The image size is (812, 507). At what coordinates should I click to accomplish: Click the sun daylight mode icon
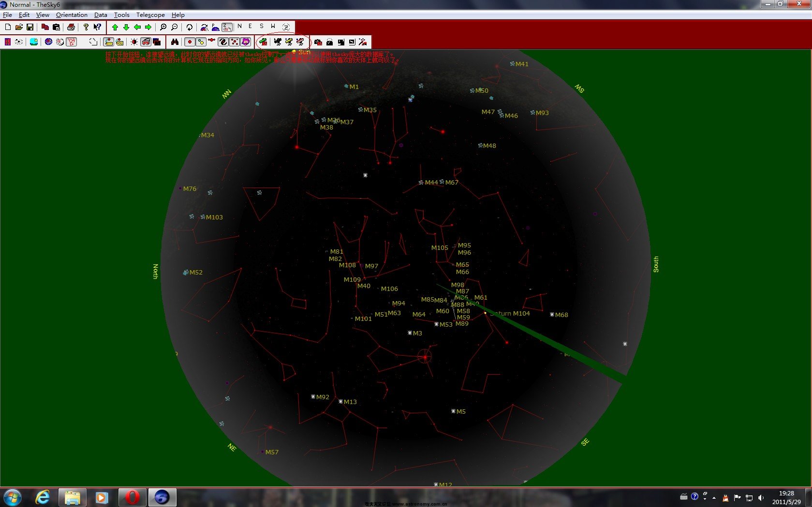(134, 42)
